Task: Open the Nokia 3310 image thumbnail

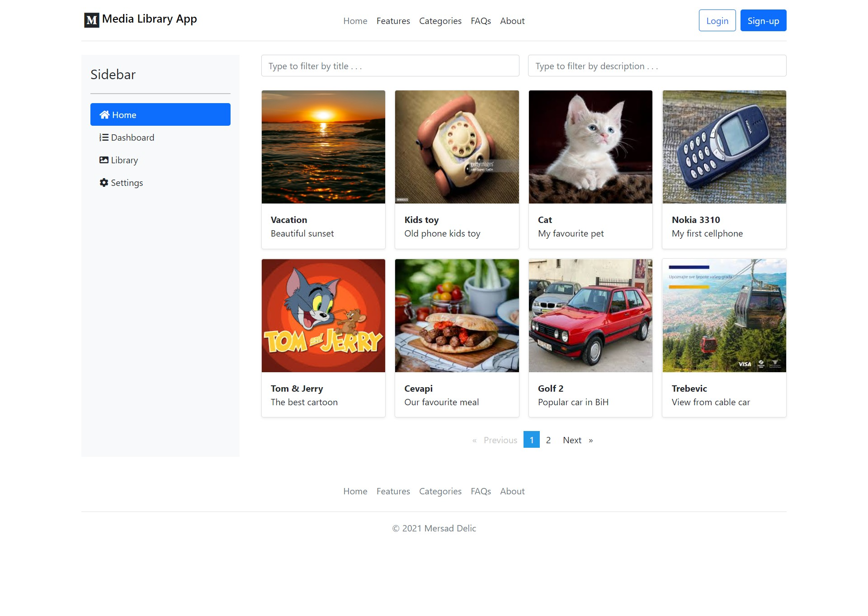Action: click(x=723, y=147)
